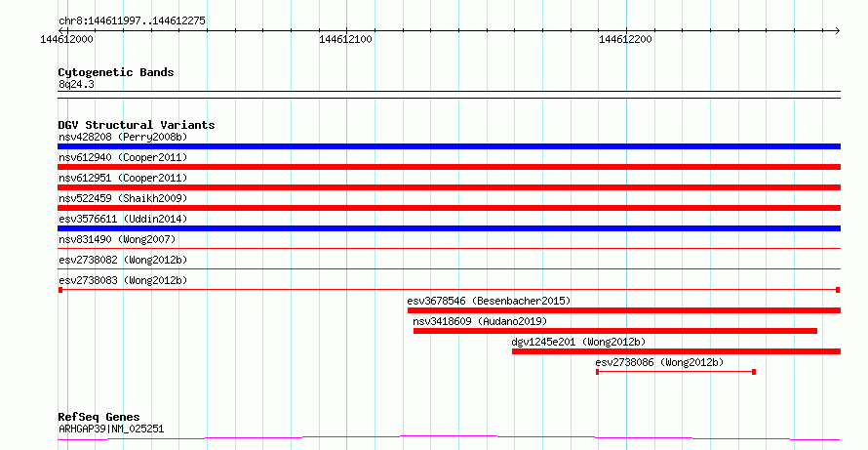Screen dimensions: 868x450
Task: Click esv2738083 (Wong2012b) label
Action: [x=123, y=280]
